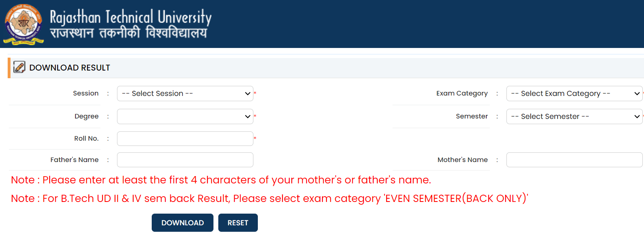Click the chevron arrow of the Session dropdown

[248, 94]
